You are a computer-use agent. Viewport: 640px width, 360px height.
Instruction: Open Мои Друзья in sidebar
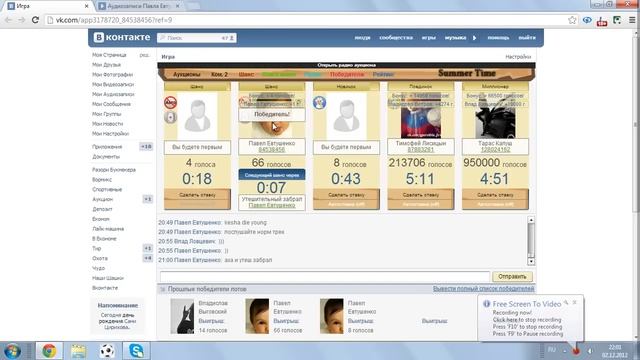point(106,64)
